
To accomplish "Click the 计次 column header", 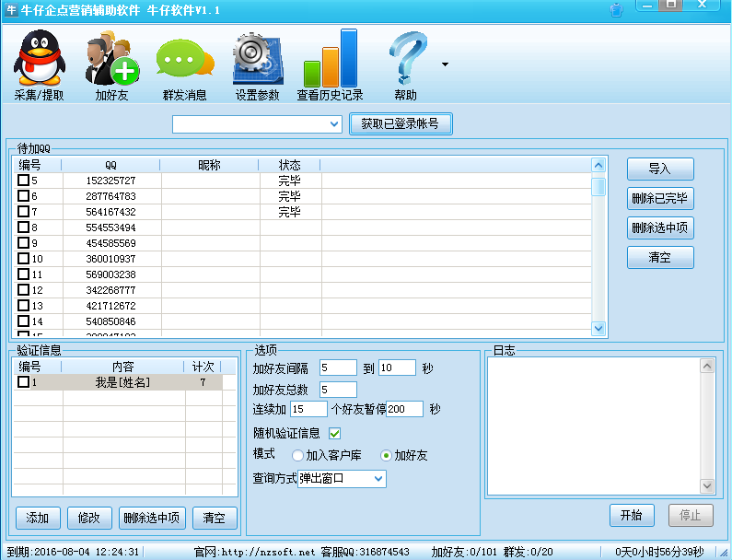I will [203, 367].
